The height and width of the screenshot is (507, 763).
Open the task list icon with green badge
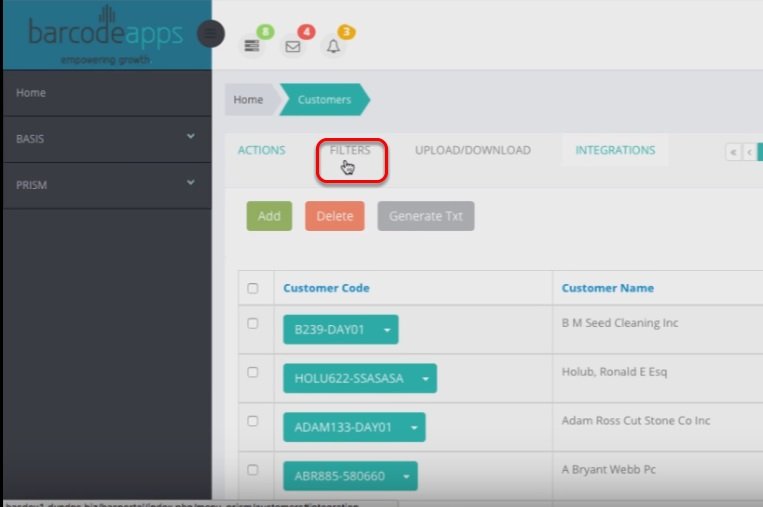252,46
